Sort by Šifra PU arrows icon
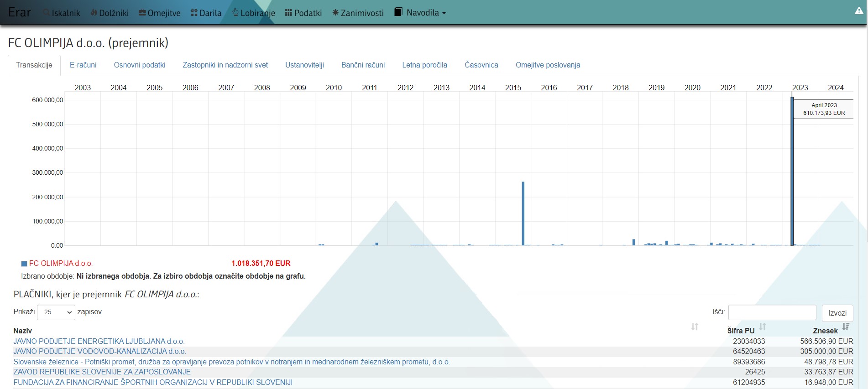The image size is (868, 389). click(763, 327)
